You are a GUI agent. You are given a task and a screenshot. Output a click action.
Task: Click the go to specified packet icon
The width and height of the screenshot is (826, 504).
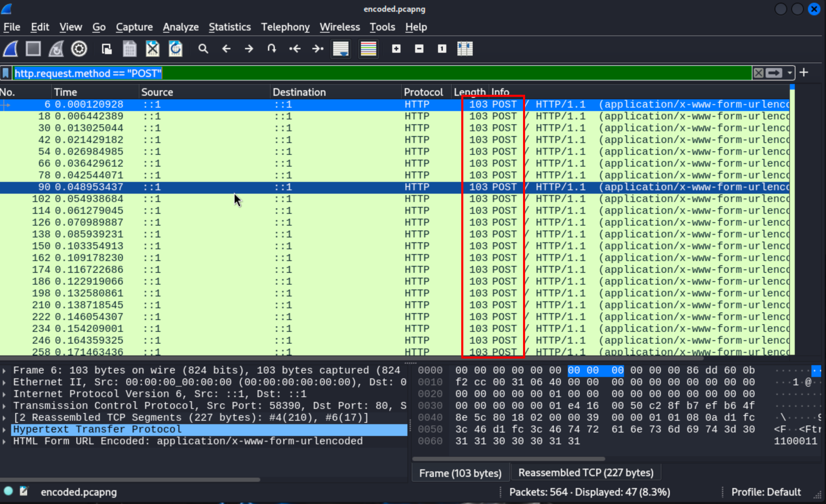coord(272,49)
